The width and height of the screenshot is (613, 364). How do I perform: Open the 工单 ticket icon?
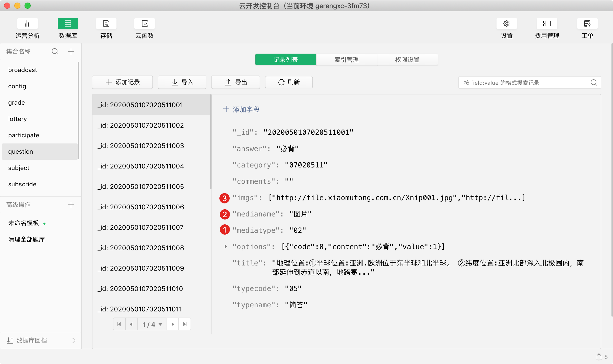coord(587,24)
